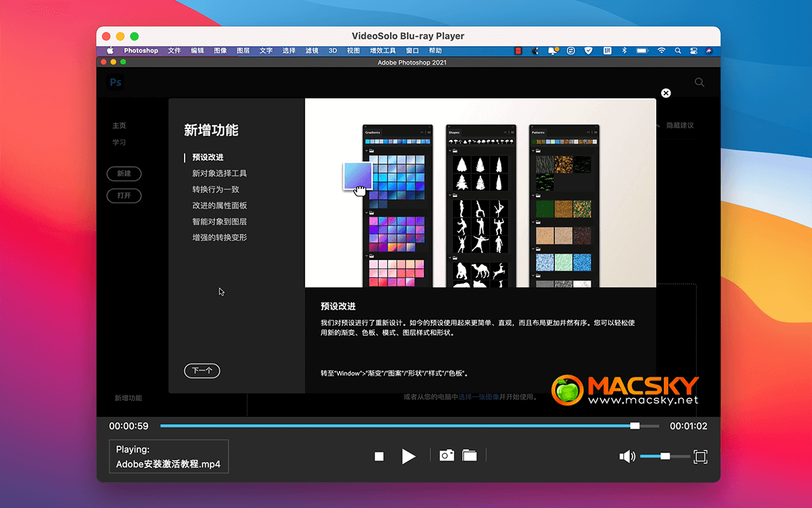Open the 图层 menu
812x508 pixels.
[x=244, y=51]
